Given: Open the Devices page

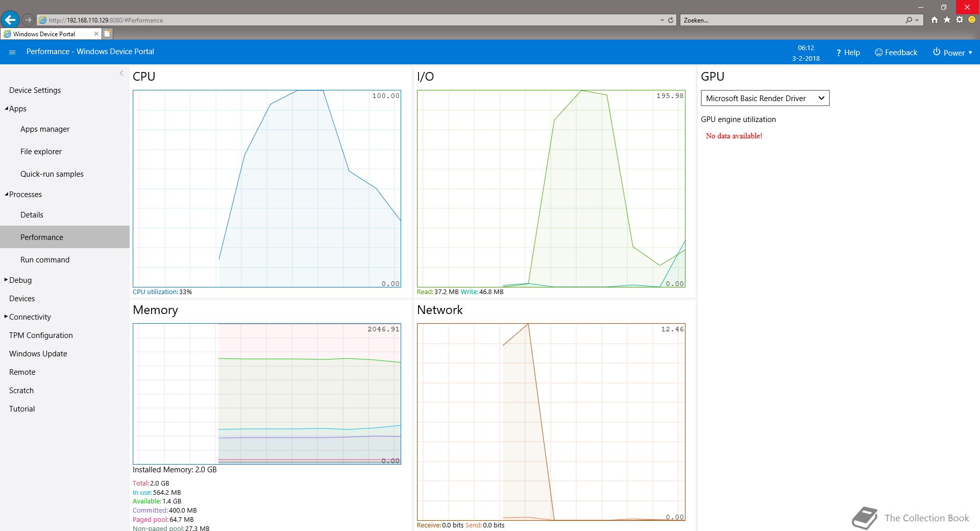Looking at the screenshot, I should [x=22, y=299].
